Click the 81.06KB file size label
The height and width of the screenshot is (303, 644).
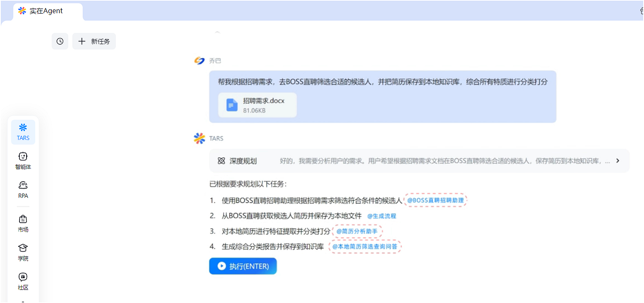(254, 110)
